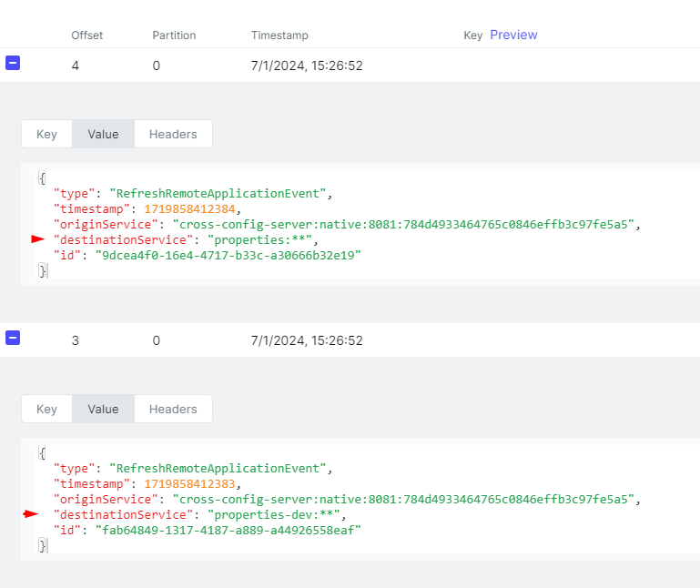Select the Value tab in offset 4 message
Image resolution: width=700 pixels, height=588 pixels.
click(x=103, y=134)
